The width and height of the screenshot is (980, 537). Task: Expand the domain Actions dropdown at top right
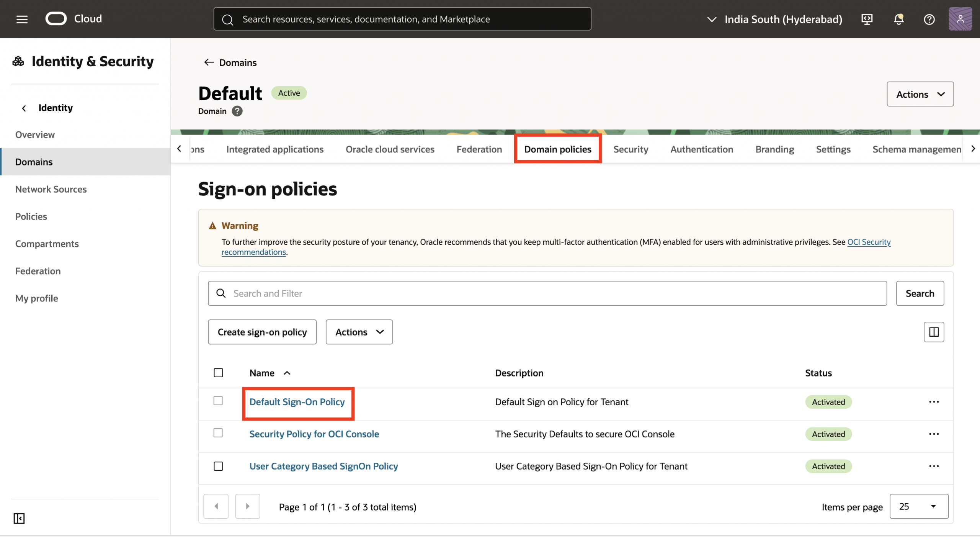920,94
